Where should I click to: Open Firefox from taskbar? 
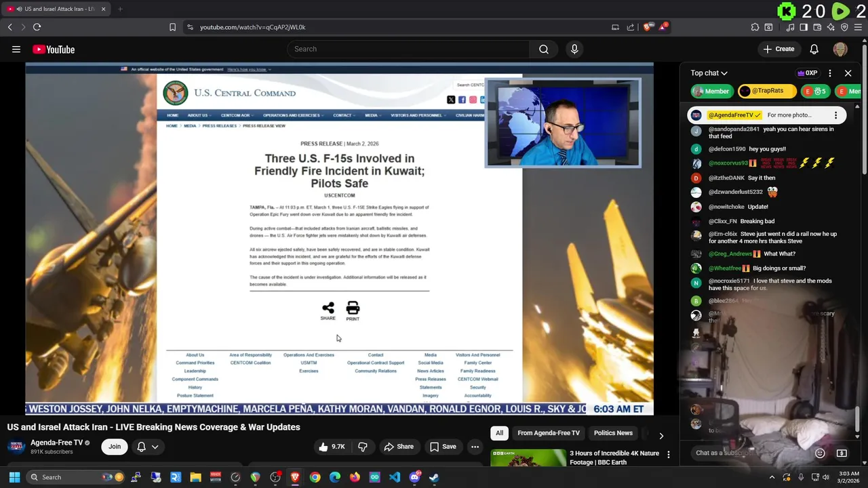355,477
